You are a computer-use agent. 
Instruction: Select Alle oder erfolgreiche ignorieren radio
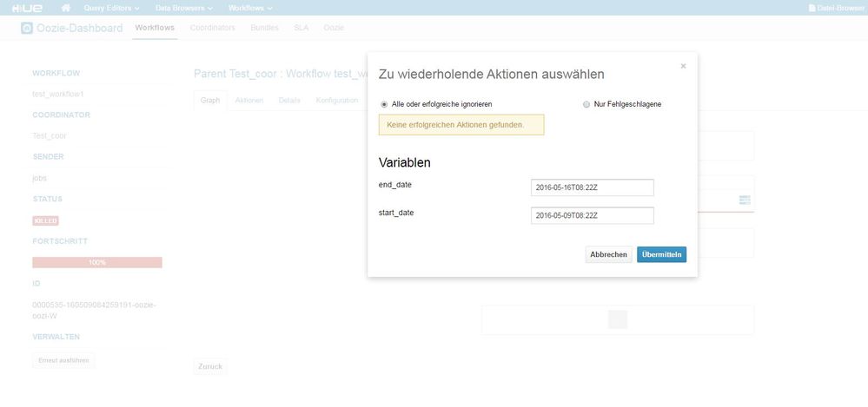tap(384, 104)
